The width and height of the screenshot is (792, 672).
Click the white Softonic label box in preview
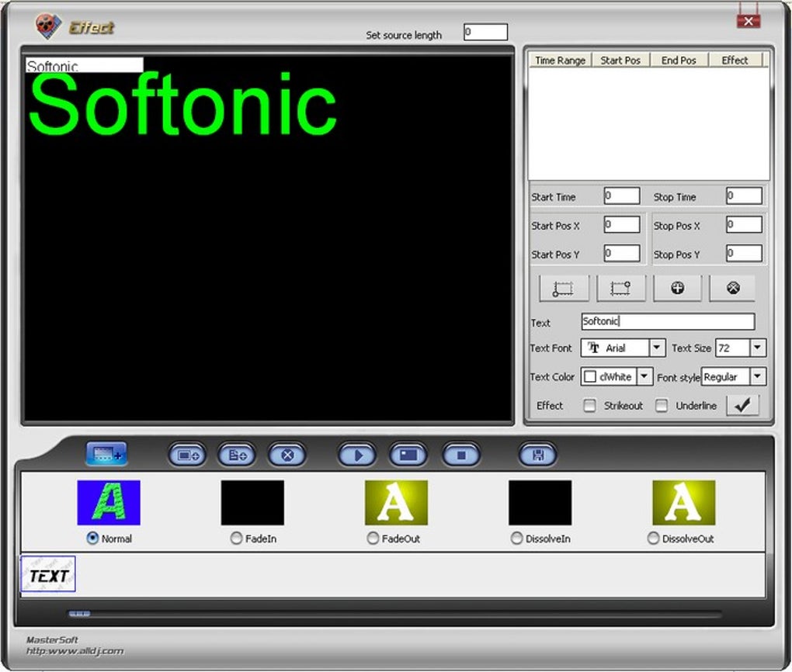(85, 64)
